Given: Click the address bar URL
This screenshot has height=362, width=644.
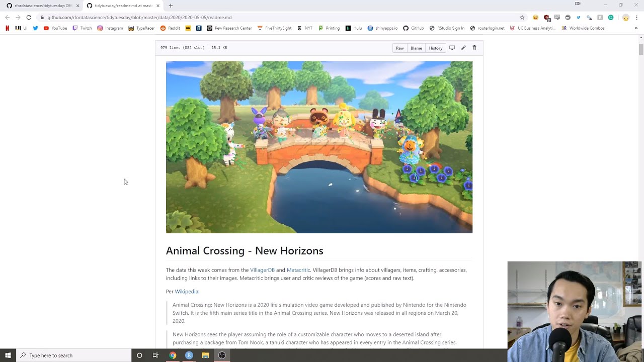Looking at the screenshot, I should click(139, 18).
